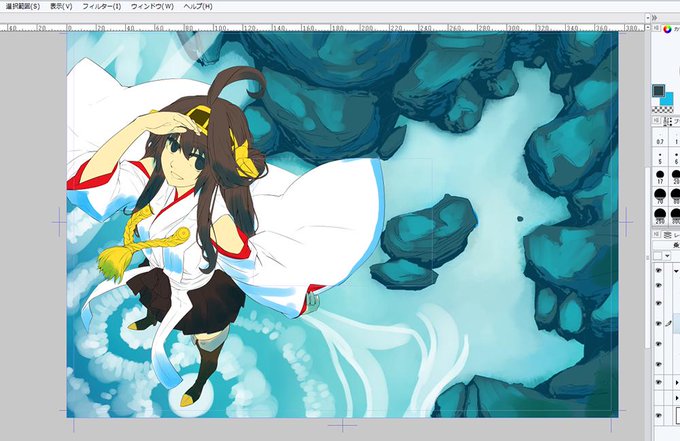Choose brush size 1
The width and height of the screenshot is (680, 441).
tap(675, 139)
